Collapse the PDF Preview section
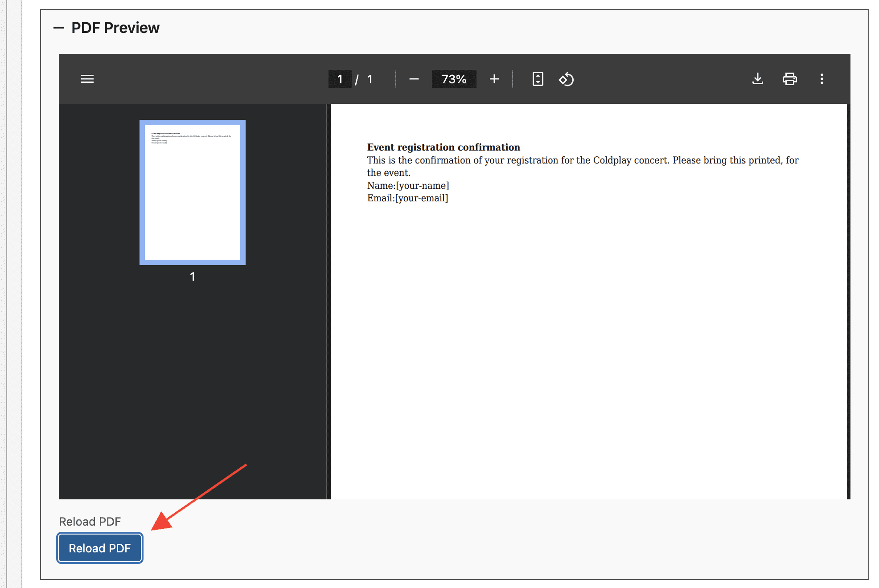Viewport: 879px width, 588px height. click(x=58, y=28)
